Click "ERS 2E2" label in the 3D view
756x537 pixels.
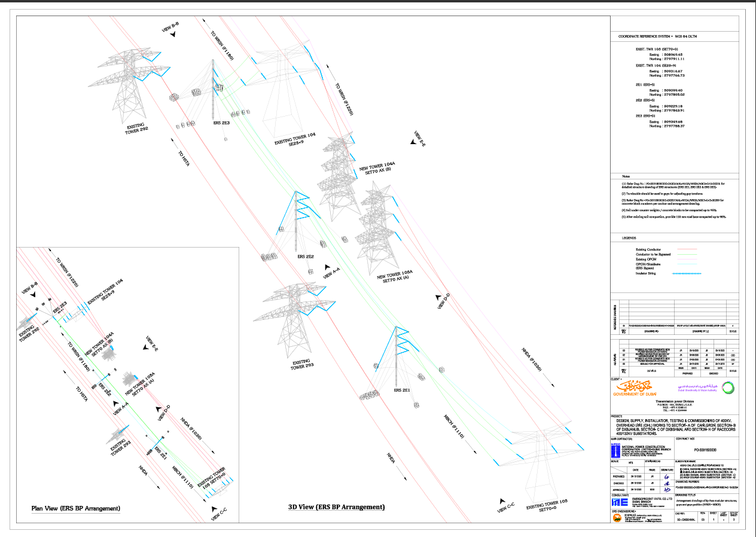[x=306, y=256]
